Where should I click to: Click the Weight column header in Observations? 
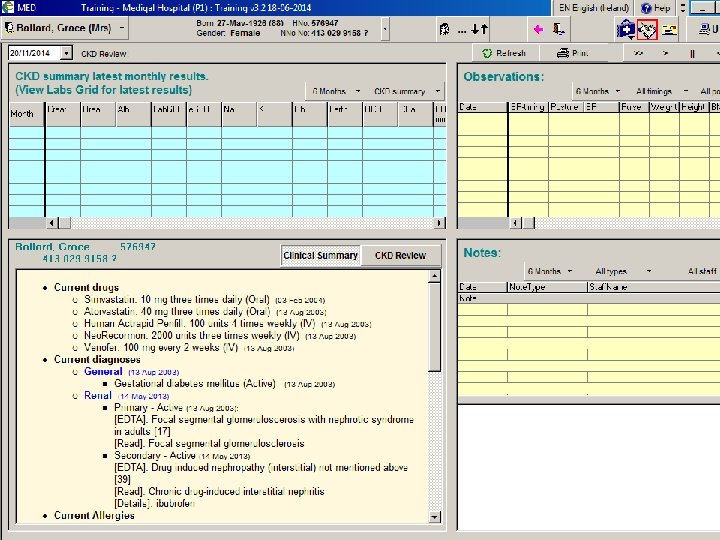664,107
